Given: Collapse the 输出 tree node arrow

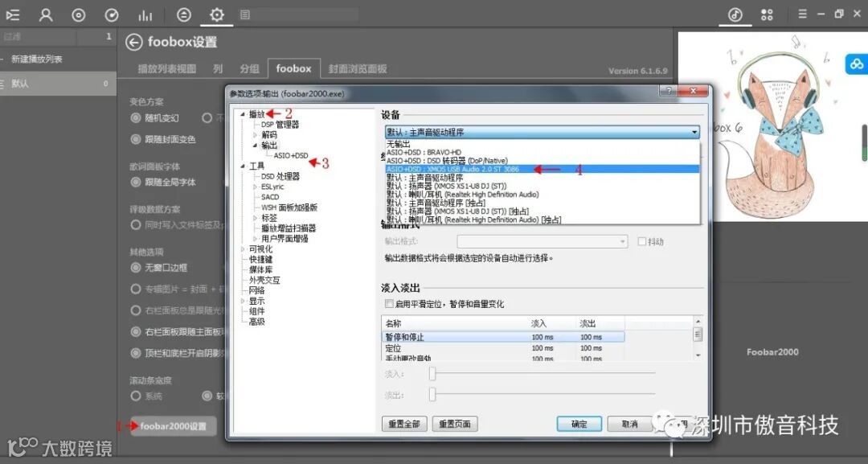Looking at the screenshot, I should click(256, 146).
